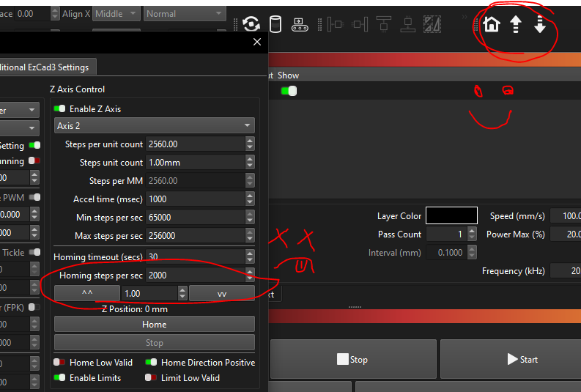Increase Max steps per sec with up arrow

pos(250,232)
